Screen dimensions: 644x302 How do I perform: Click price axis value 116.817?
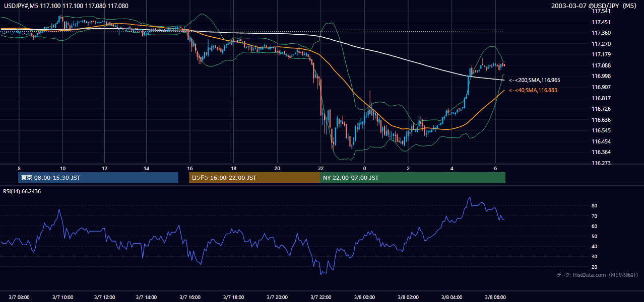601,98
